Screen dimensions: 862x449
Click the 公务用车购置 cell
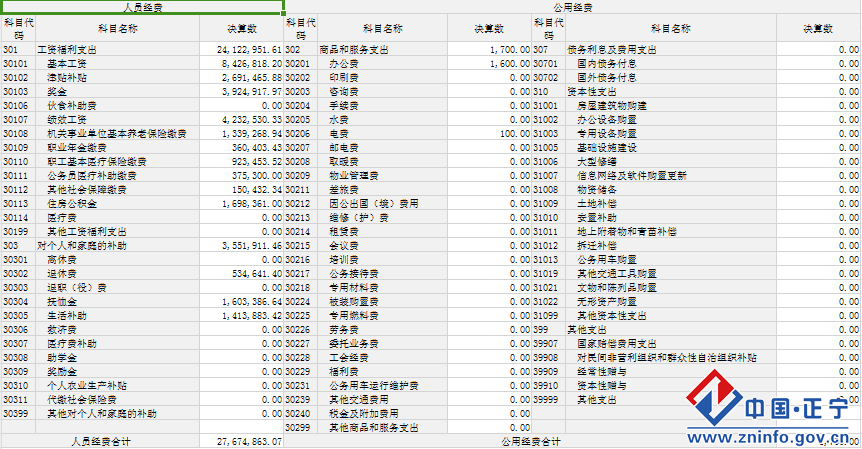671,260
